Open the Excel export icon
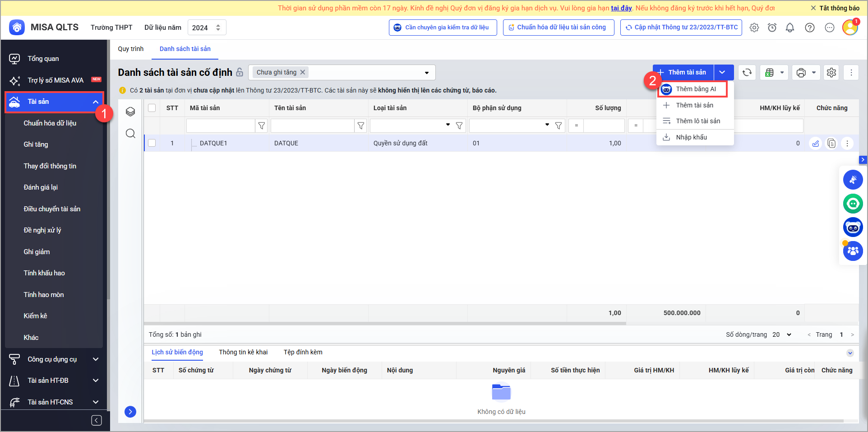 point(770,73)
